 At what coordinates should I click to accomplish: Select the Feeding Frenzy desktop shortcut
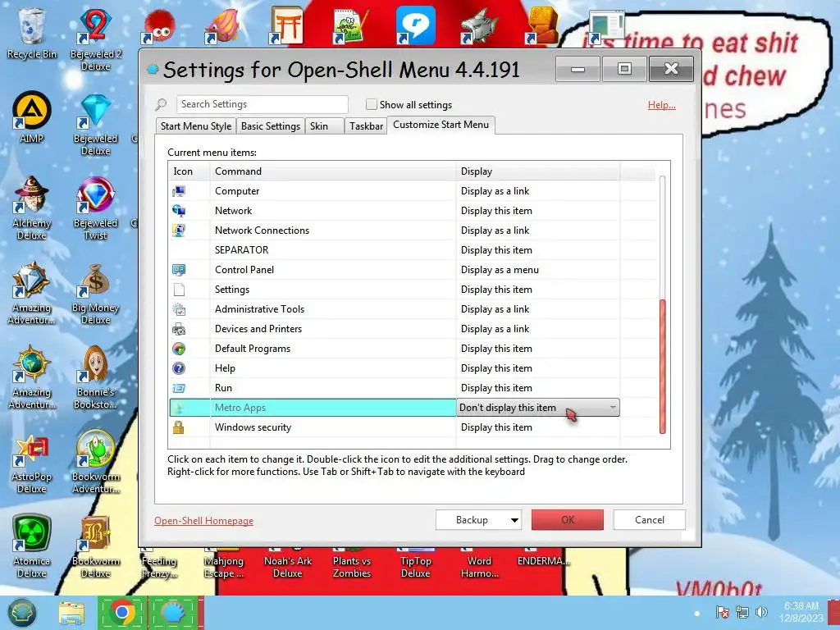pyautogui.click(x=159, y=564)
